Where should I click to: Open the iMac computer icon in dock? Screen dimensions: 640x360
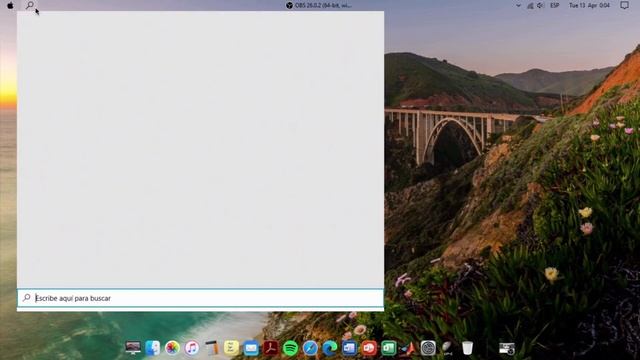point(133,348)
